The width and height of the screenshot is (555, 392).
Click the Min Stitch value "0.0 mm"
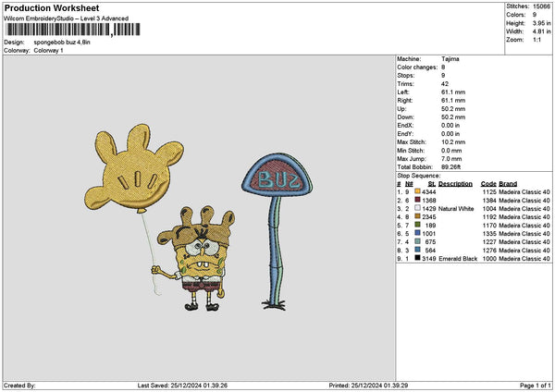(451, 151)
